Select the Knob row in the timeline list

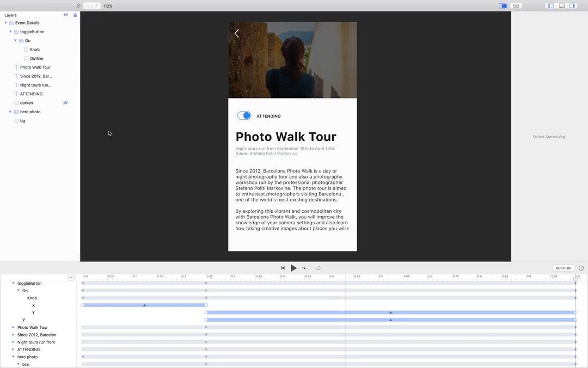[32, 298]
